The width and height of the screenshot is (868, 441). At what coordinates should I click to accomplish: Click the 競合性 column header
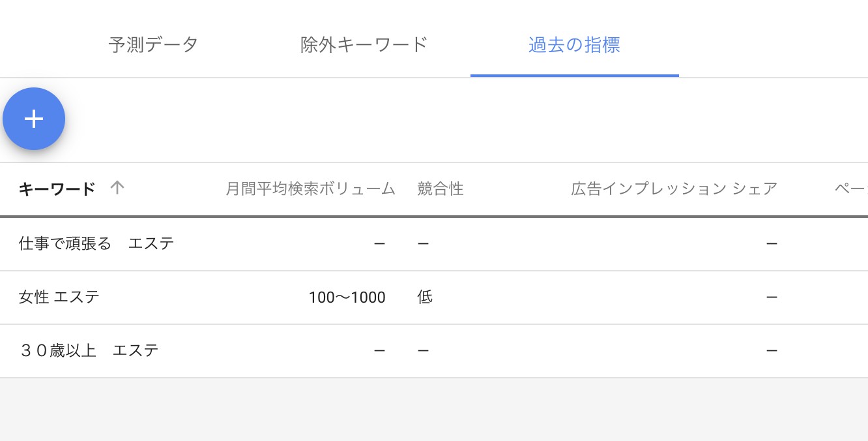coord(441,189)
